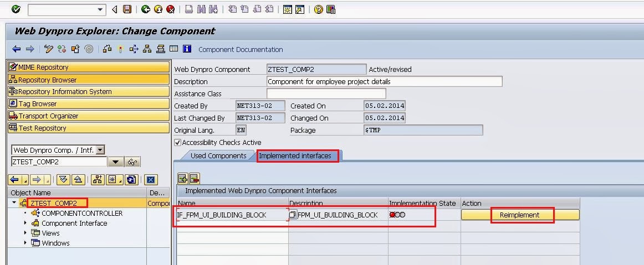Click the Save floppy disk icon
The height and width of the screenshot is (265, 644).
(127, 9)
